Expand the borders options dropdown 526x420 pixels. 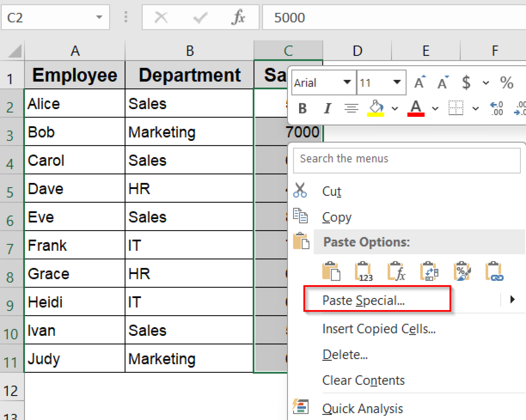476,108
